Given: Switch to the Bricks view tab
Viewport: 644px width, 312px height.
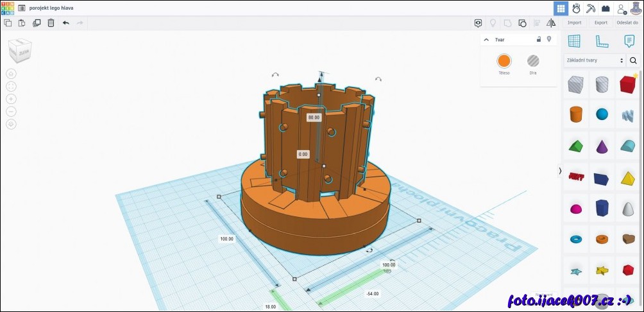Looking at the screenshot, I should pyautogui.click(x=606, y=8).
